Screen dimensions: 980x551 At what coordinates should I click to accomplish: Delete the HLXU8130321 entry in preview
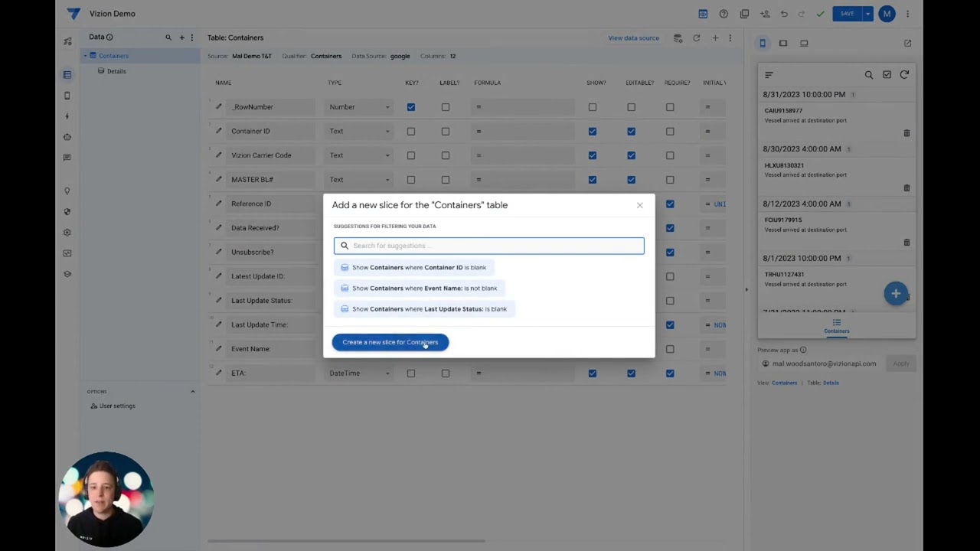point(906,187)
